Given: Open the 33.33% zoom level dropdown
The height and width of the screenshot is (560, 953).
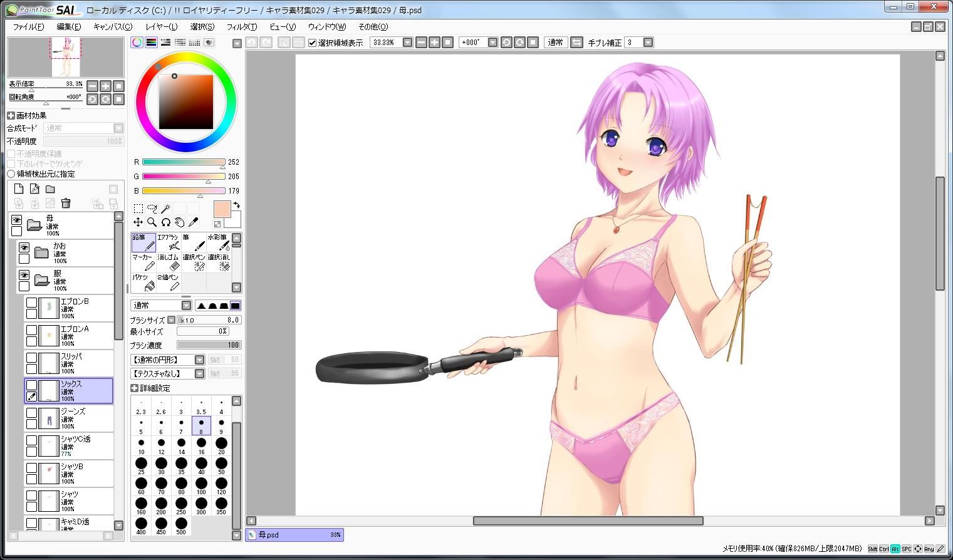Looking at the screenshot, I should point(407,43).
